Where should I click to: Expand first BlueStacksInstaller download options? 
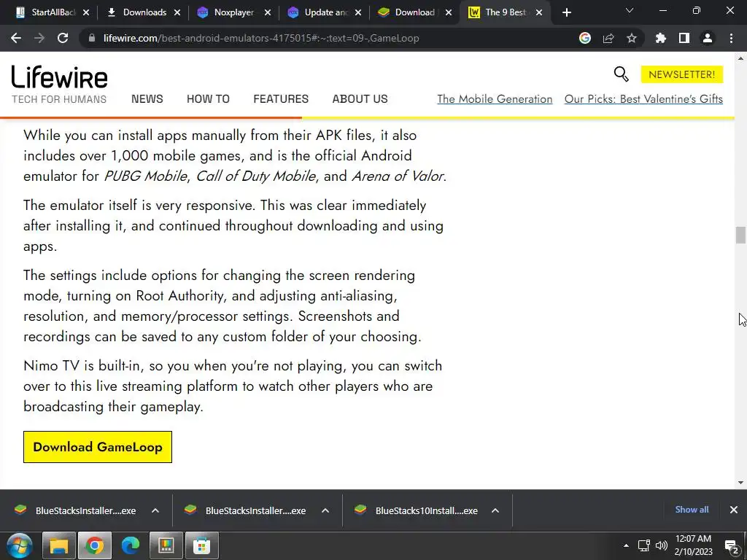click(x=155, y=510)
